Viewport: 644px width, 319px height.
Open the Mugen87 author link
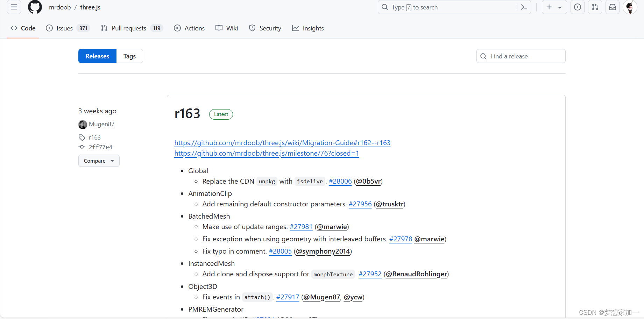pos(101,124)
